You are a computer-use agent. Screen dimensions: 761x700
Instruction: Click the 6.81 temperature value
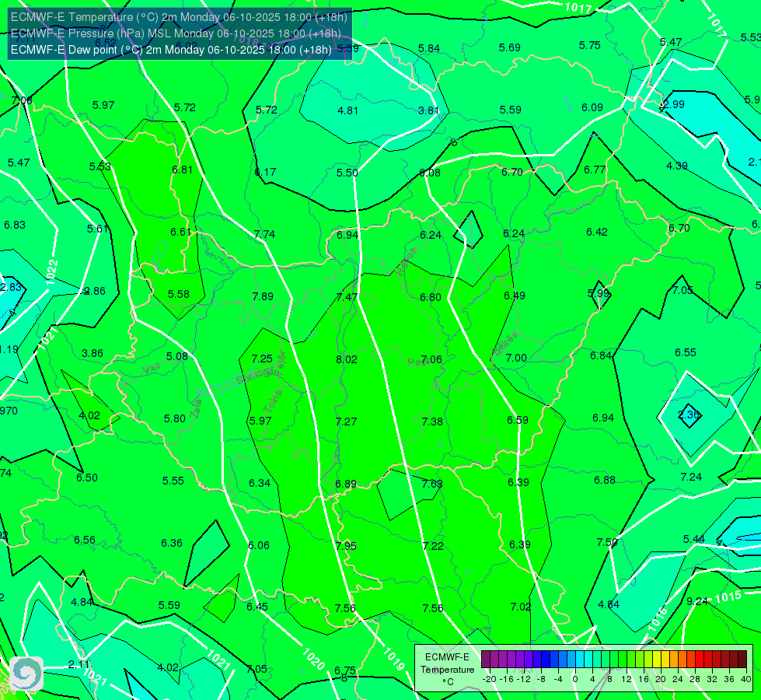click(182, 170)
